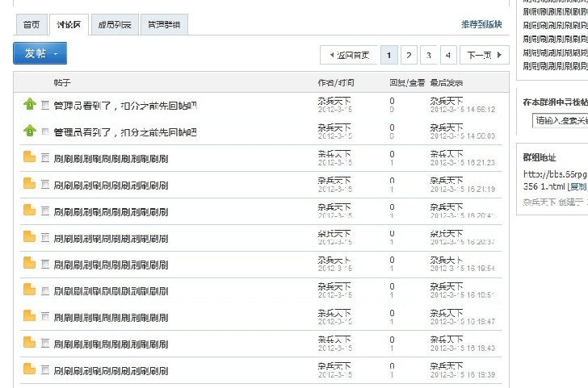
Task: Open the 刷刷刷 thread title last posted 16:20:37
Action: pos(111,238)
